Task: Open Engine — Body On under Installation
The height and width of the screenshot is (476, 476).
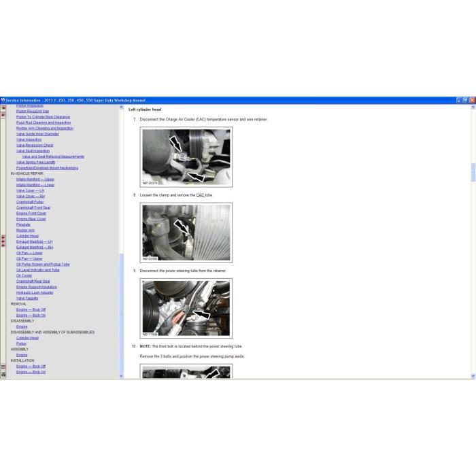Action: pos(31,372)
